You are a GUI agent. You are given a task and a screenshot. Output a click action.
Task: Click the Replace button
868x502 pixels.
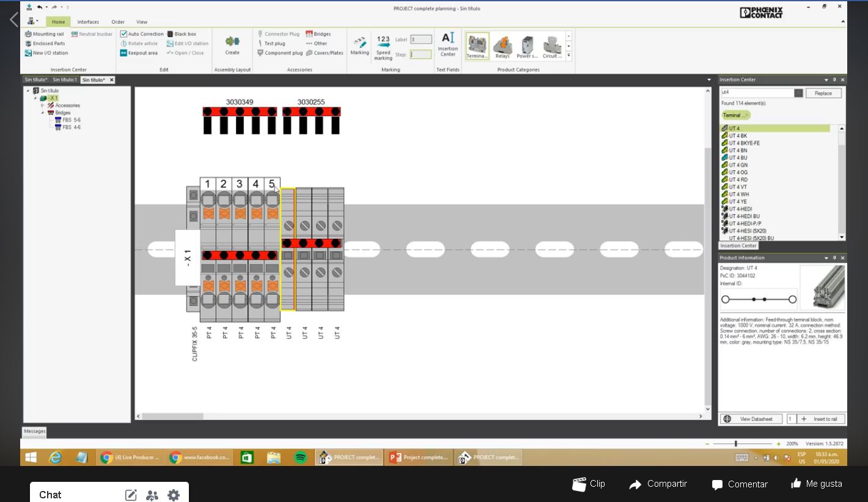click(x=823, y=93)
